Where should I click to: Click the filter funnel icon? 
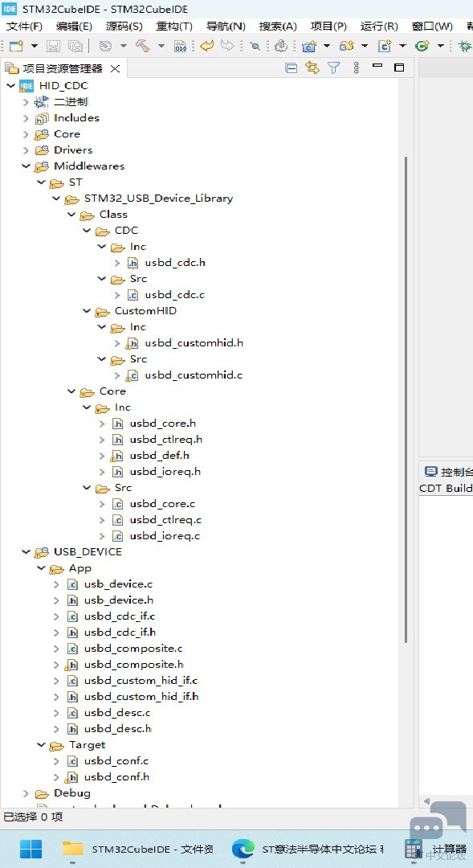tap(333, 68)
